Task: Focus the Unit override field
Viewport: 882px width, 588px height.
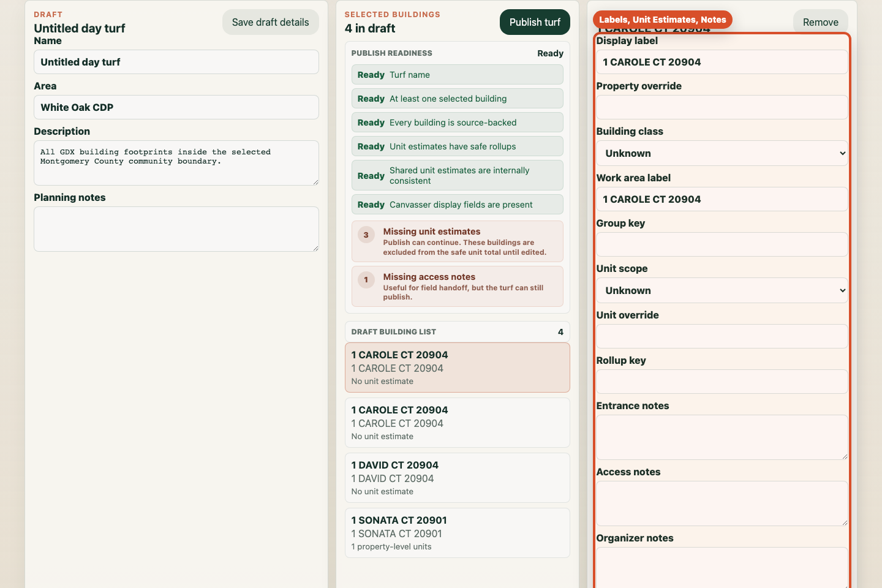Action: (722, 336)
